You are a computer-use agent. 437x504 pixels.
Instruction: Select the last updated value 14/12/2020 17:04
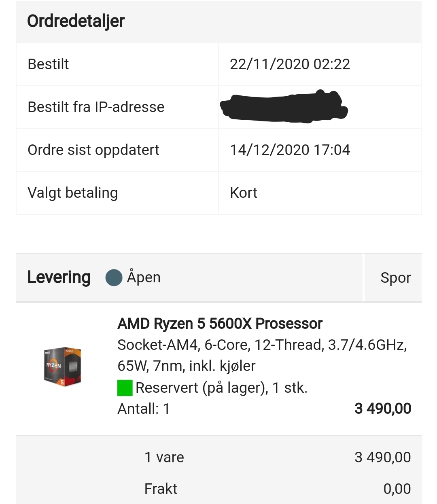(290, 150)
